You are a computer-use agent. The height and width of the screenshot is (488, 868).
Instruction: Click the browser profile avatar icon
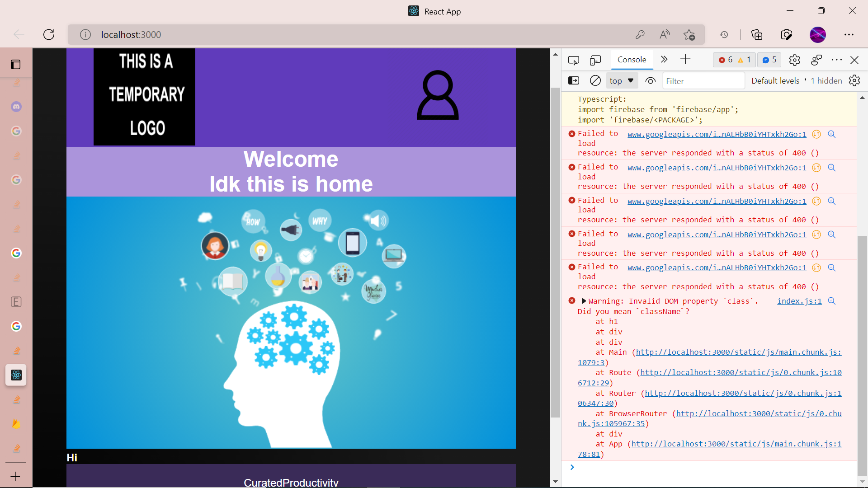(x=818, y=34)
